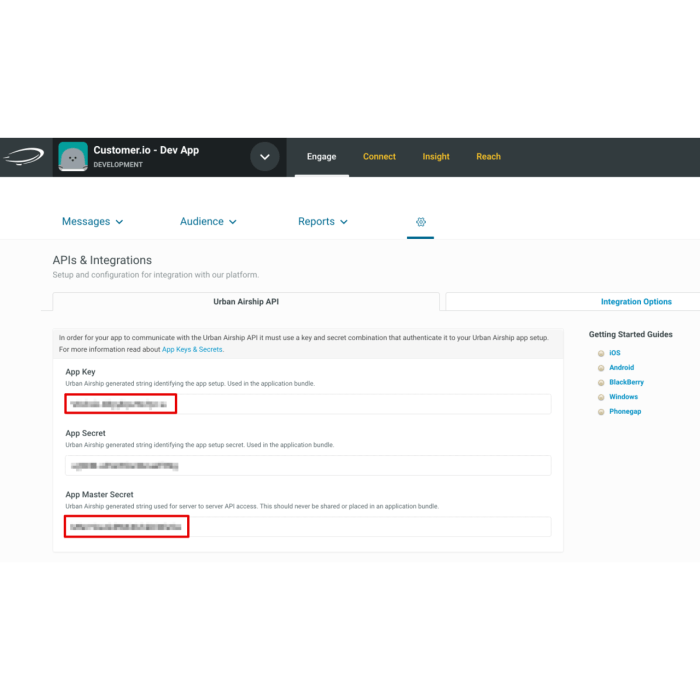Select the Engage tab
The width and height of the screenshot is (700, 700).
[x=321, y=157]
